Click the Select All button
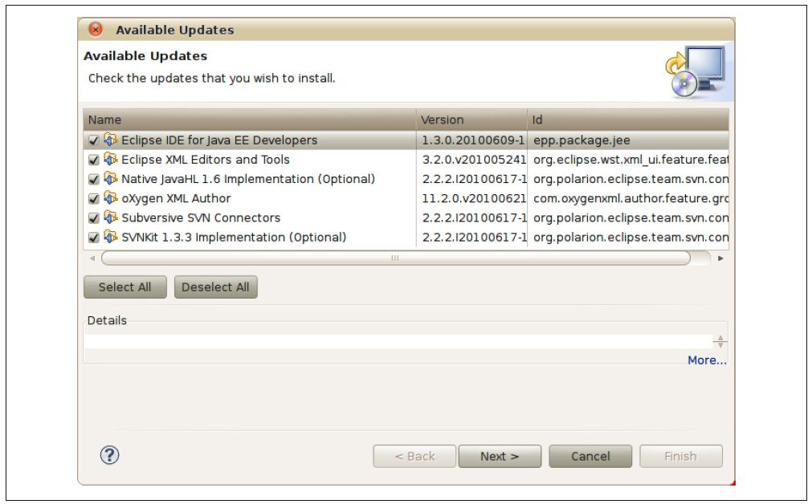The image size is (812, 504). tap(124, 287)
